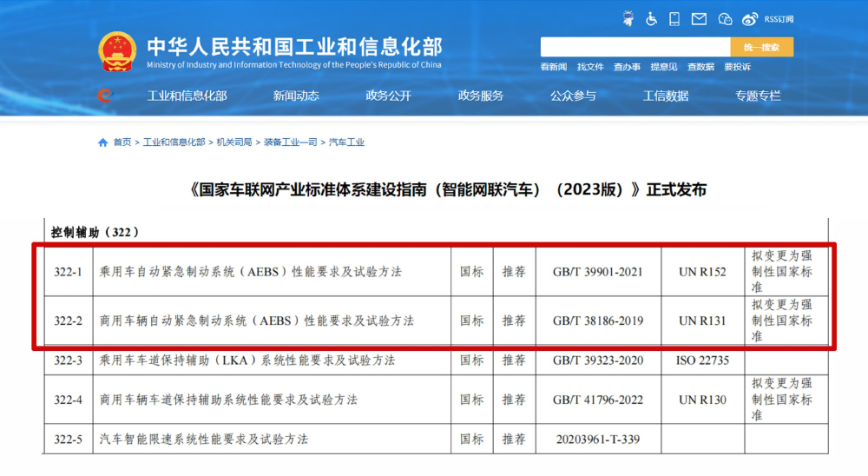Open the 查数据 quick link
The height and width of the screenshot is (476, 868).
tap(700, 67)
